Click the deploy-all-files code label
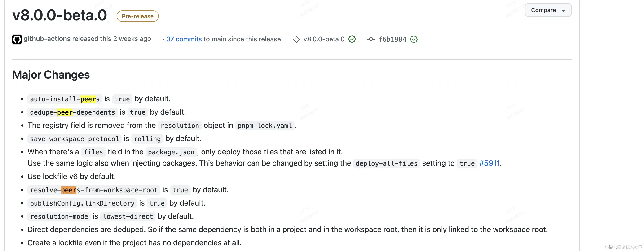644x251 pixels. click(387, 164)
